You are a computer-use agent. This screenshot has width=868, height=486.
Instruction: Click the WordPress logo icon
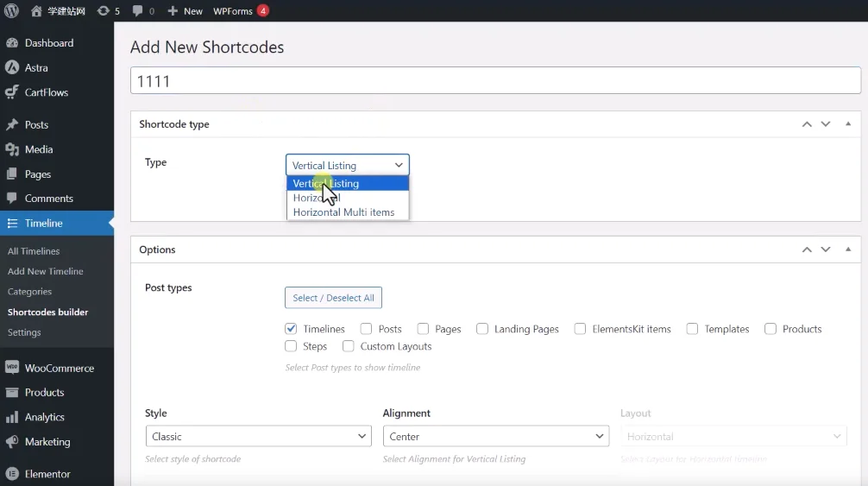tap(12, 11)
